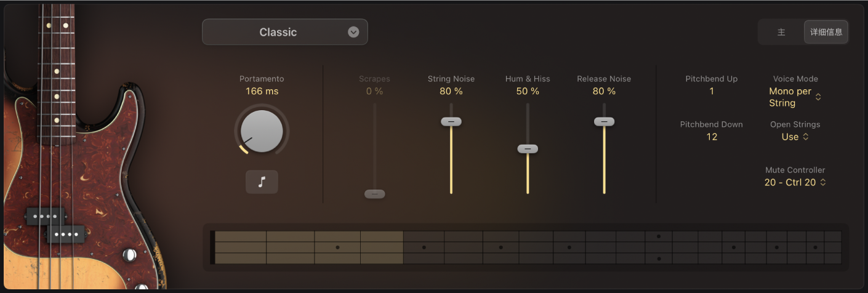
Task: Click the note sync button under Portamento
Action: [262, 182]
